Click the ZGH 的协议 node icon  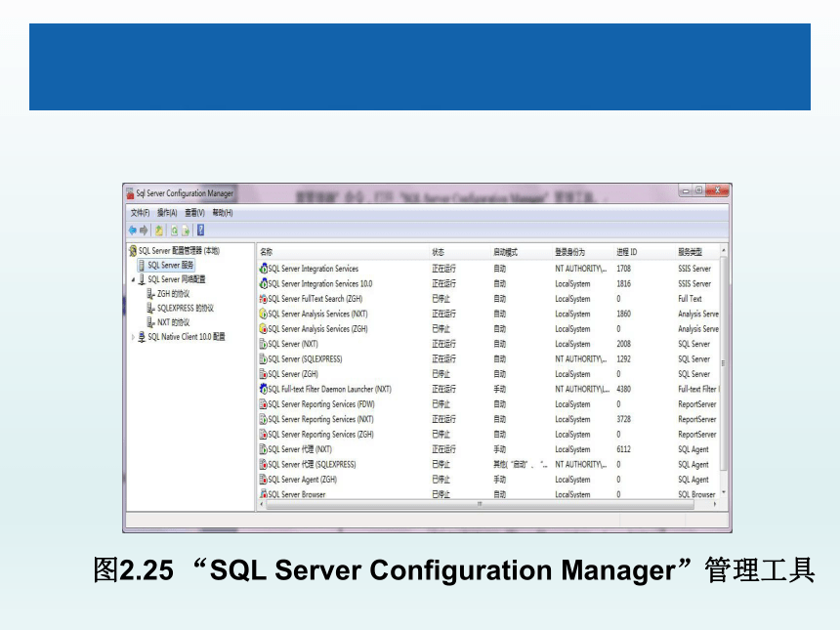151,294
